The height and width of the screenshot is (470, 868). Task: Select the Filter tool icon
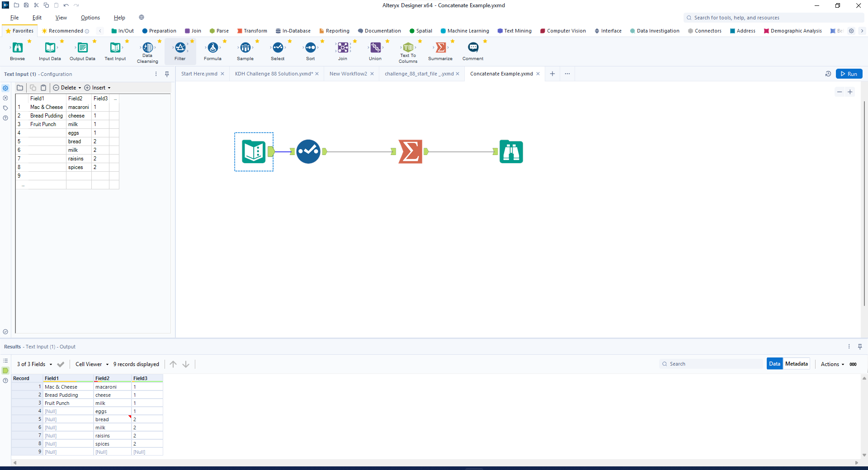point(180,47)
